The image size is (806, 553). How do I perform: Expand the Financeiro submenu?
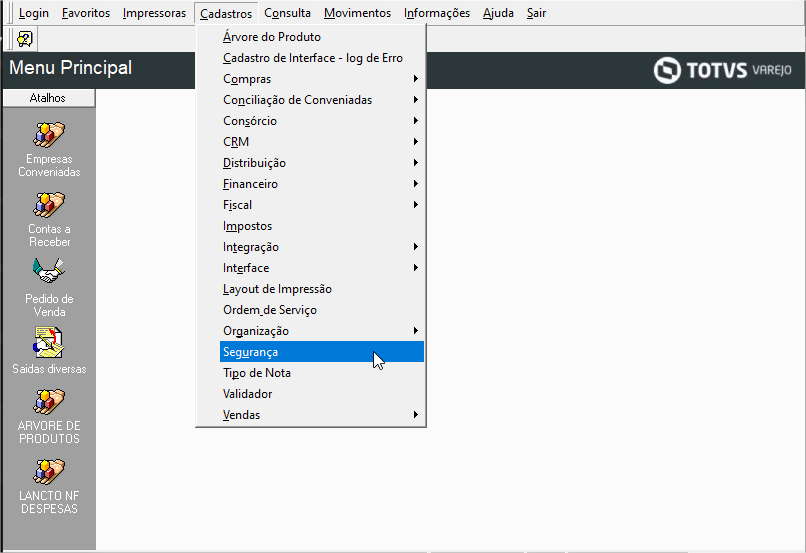[x=322, y=184]
